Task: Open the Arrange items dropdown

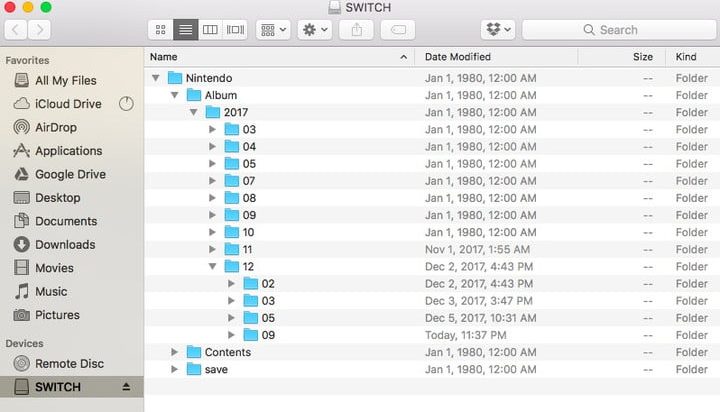Action: (x=272, y=30)
